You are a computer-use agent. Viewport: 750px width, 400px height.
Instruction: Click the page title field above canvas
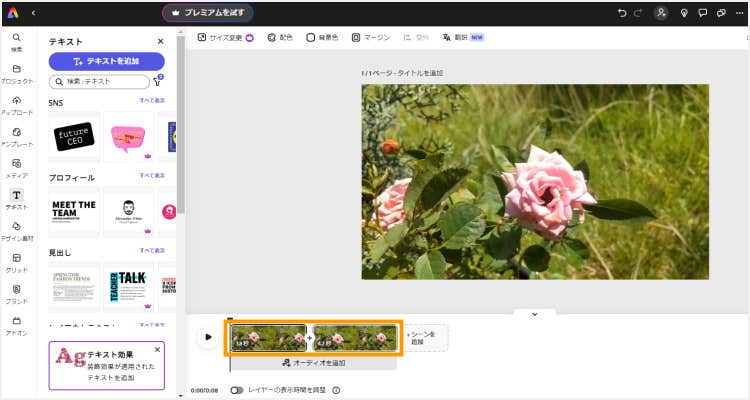click(x=402, y=73)
